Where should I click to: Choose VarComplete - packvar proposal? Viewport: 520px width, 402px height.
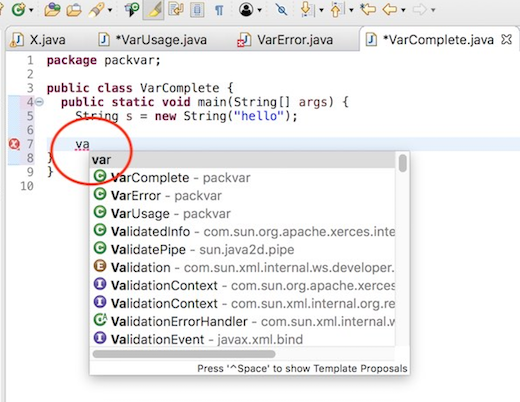[x=243, y=178]
